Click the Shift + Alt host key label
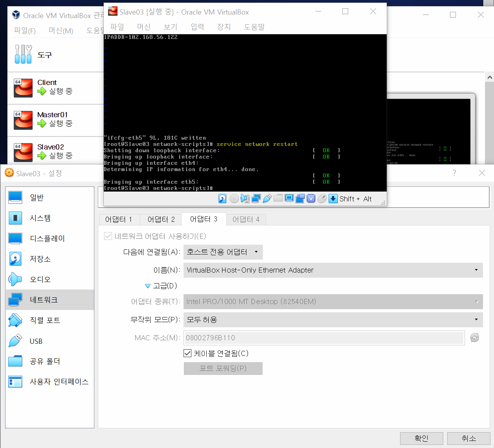 356,199
